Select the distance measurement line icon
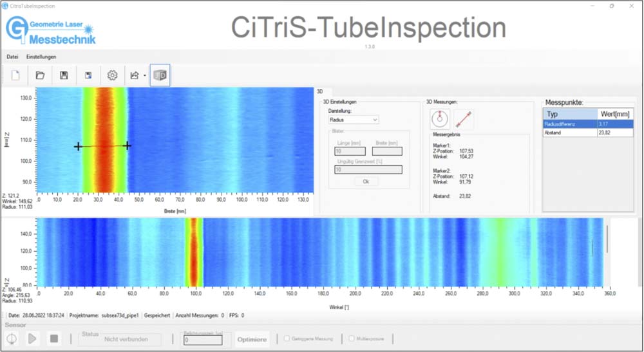 [463, 120]
